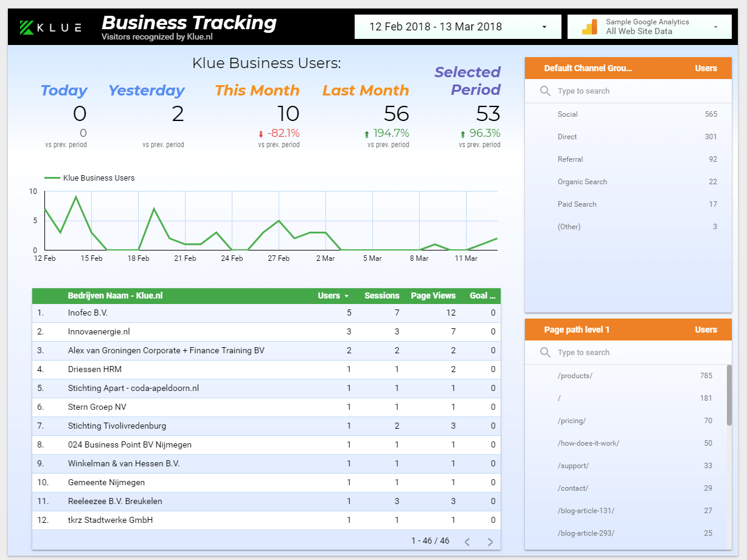This screenshot has height=560, width=747.
Task: Click the Yesterday scorecard label
Action: 147,91
